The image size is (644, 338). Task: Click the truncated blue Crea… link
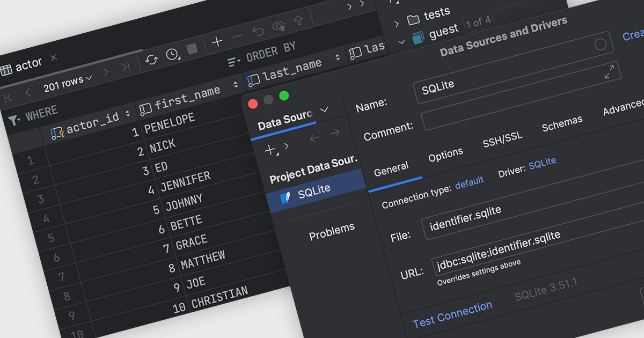coord(633,35)
